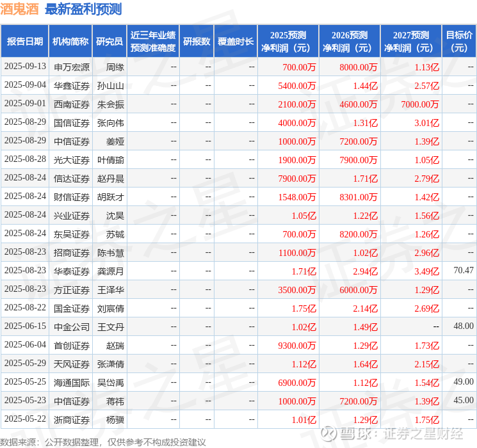Select institution 华鑫证券
The width and height of the screenshot is (477, 448).
click(72, 86)
